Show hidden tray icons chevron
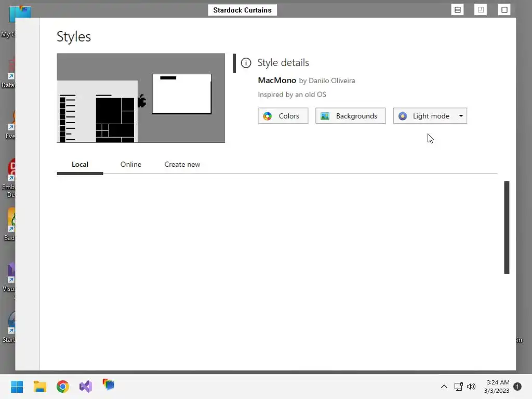 [444, 387]
